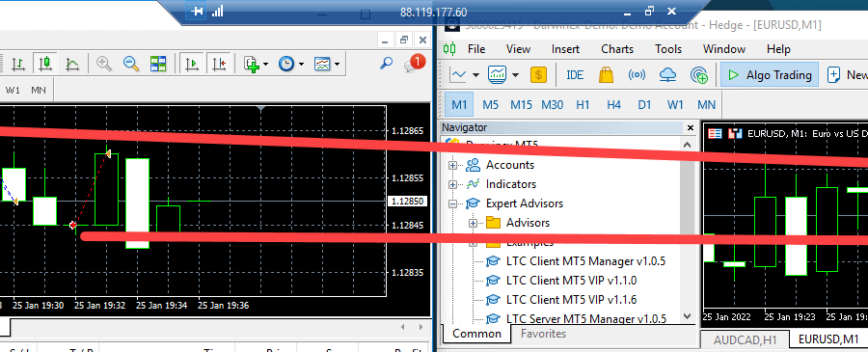
Task: Click the add Indicators list icon
Action: [x=253, y=64]
